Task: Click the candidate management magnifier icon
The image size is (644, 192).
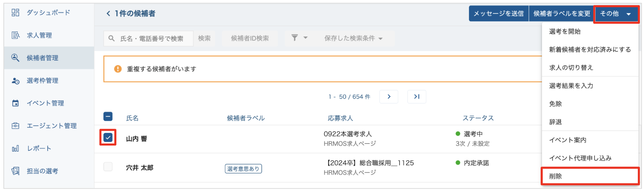Action: click(15, 58)
